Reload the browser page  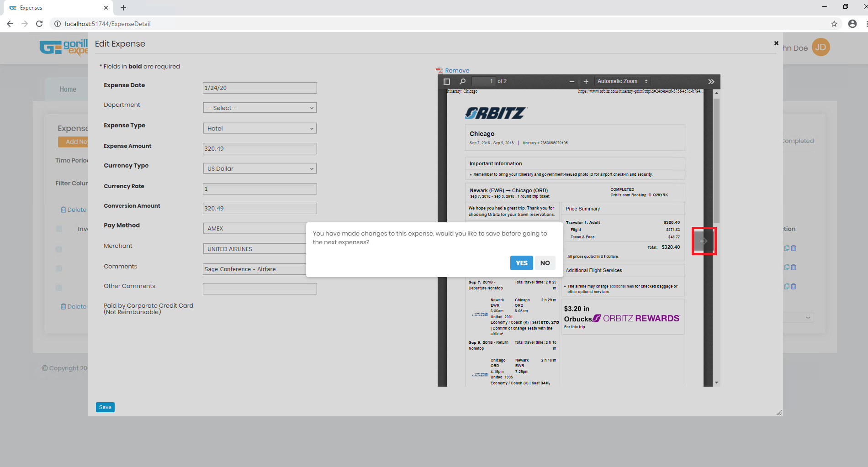[39, 24]
